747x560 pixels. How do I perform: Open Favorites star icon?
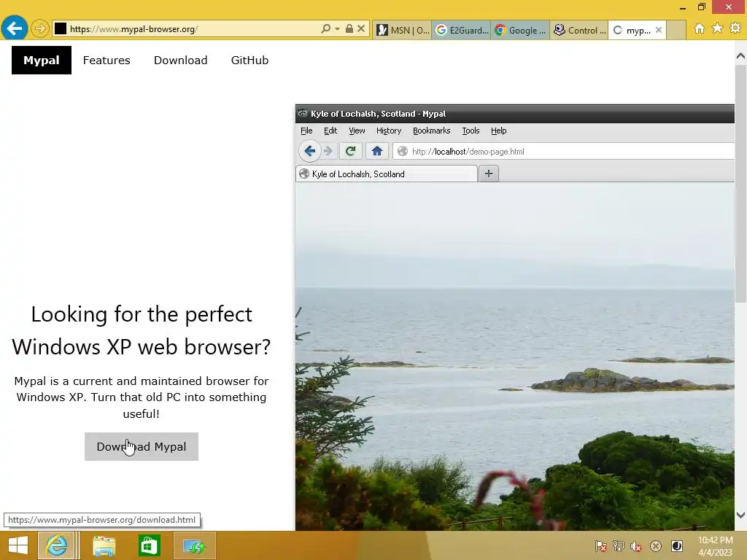click(717, 28)
